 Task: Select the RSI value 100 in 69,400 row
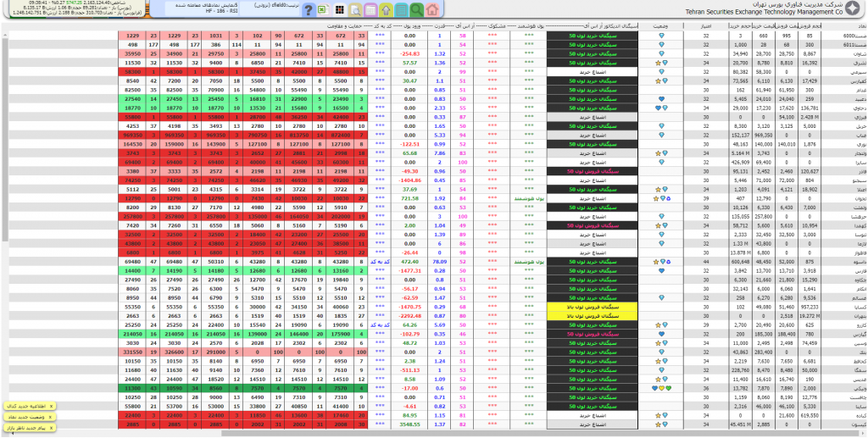click(x=462, y=162)
